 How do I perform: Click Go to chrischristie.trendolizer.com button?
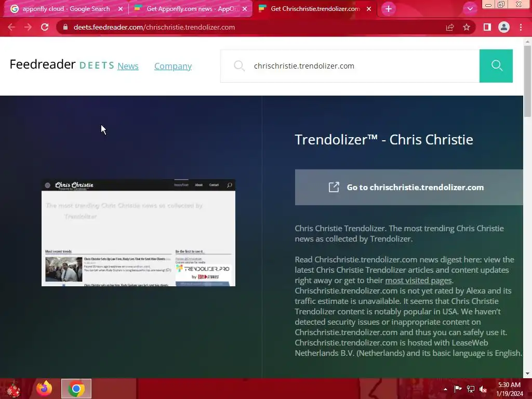[409, 187]
